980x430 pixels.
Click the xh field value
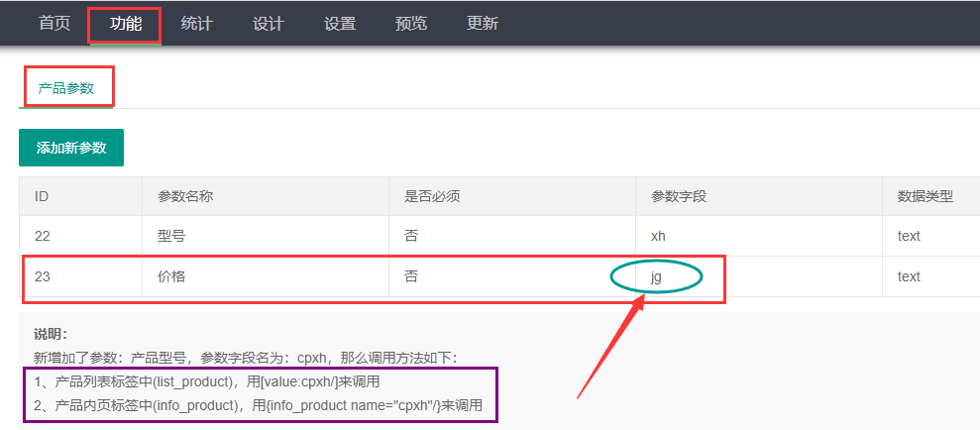pyautogui.click(x=658, y=236)
